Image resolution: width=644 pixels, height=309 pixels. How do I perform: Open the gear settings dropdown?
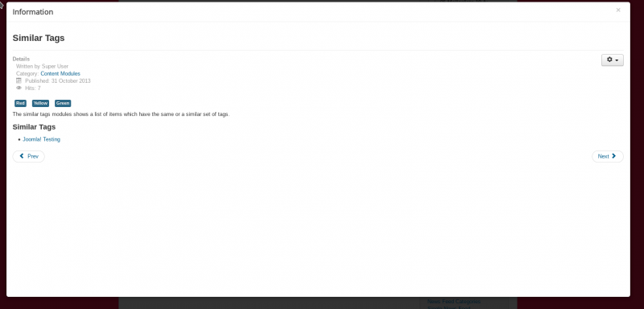pos(612,60)
